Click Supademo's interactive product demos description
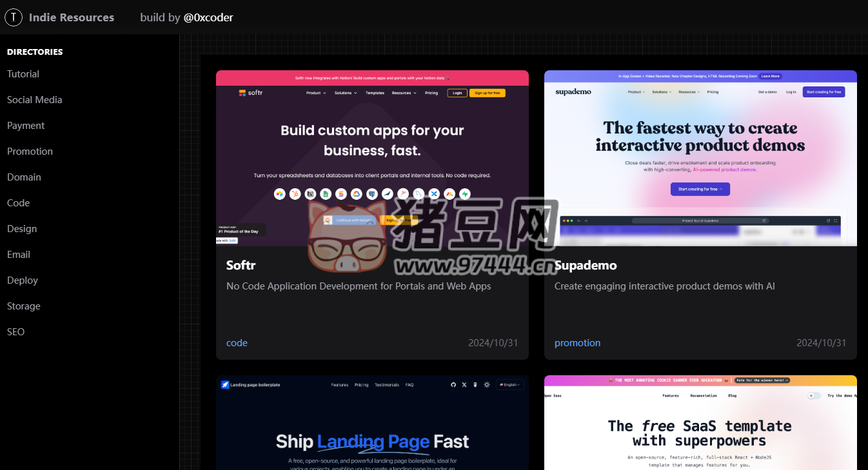Viewport: 868px width, 470px height. [x=665, y=286]
